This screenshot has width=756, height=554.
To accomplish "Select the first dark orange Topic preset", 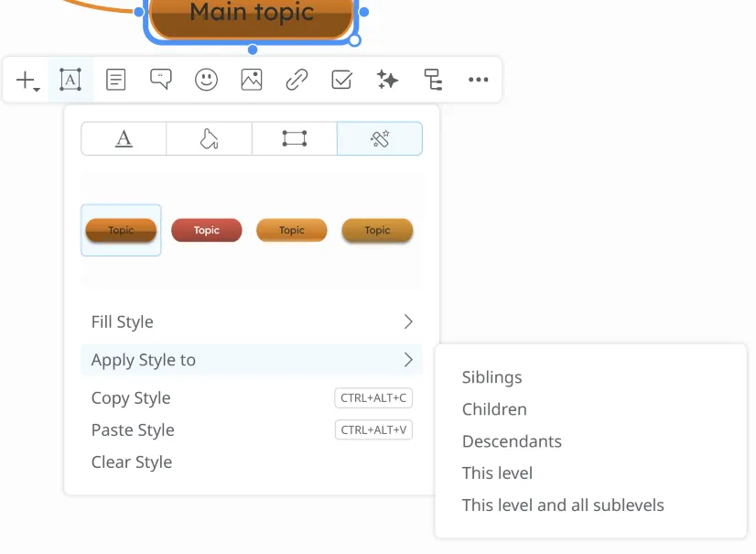I will pyautogui.click(x=121, y=231).
